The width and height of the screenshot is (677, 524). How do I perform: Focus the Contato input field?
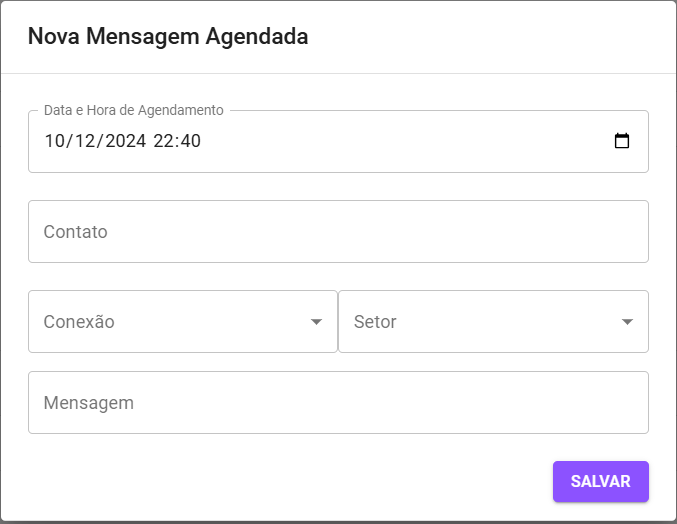[338, 232]
